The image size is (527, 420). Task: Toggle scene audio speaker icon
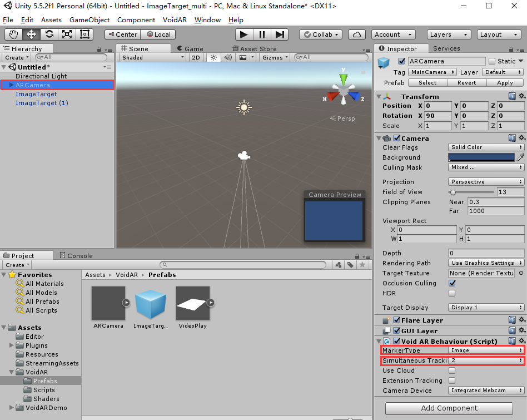[228, 57]
